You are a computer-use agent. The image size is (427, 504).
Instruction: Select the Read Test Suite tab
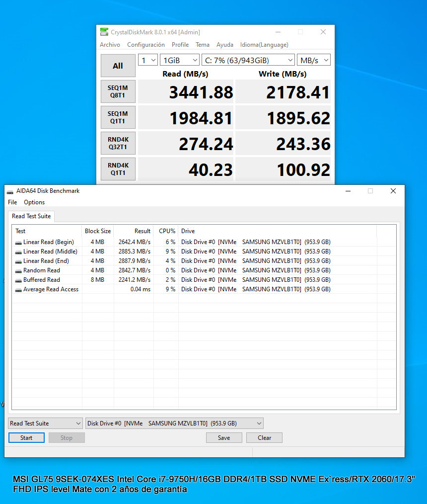coord(31,216)
